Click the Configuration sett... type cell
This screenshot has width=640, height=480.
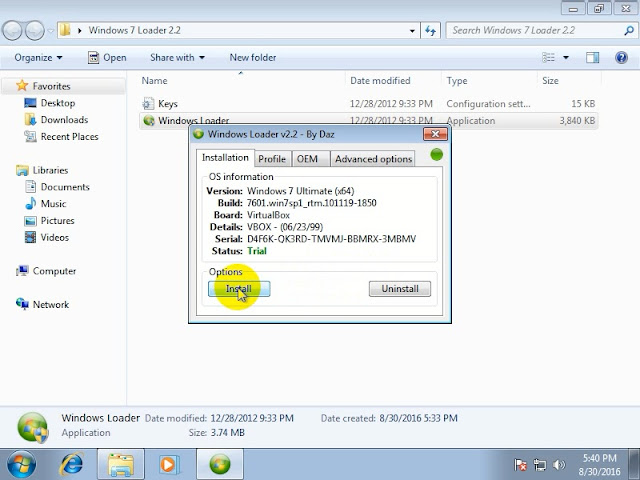click(x=488, y=104)
